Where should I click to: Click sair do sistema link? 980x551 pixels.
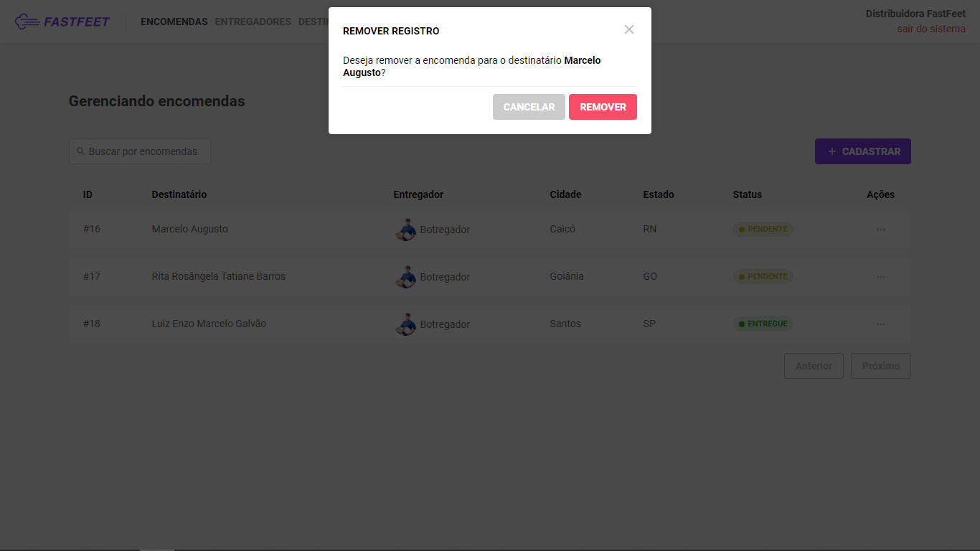click(931, 29)
